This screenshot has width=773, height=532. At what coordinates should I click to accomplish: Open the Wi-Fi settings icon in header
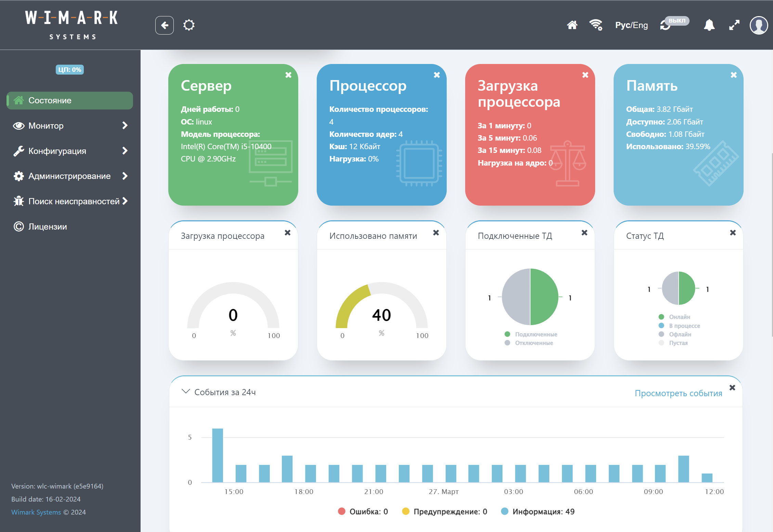[x=595, y=25]
